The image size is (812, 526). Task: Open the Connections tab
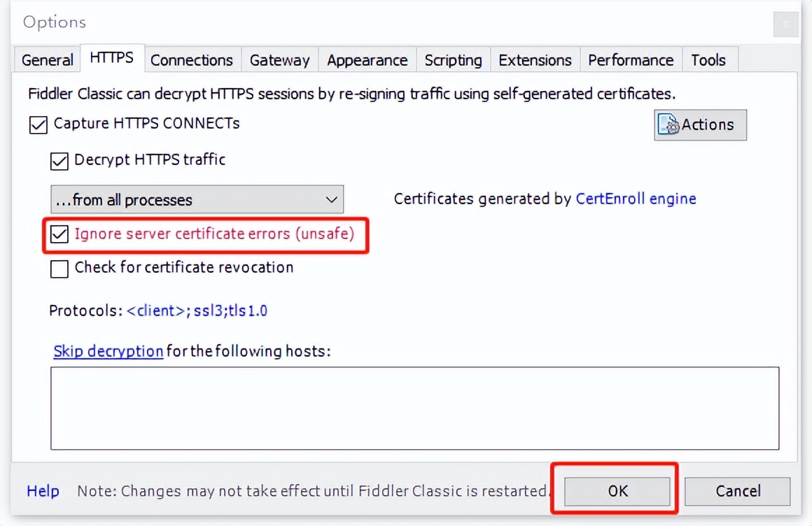tap(191, 60)
